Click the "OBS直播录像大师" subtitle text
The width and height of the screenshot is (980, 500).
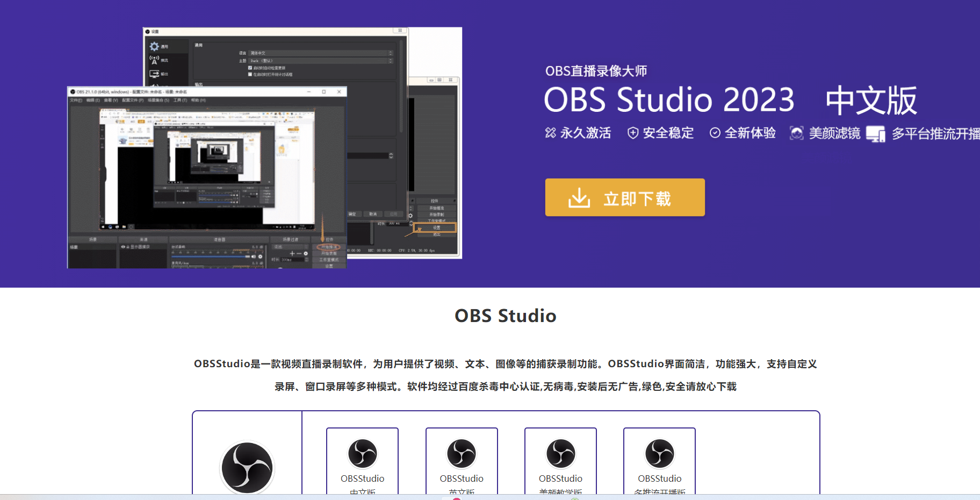coord(596,71)
